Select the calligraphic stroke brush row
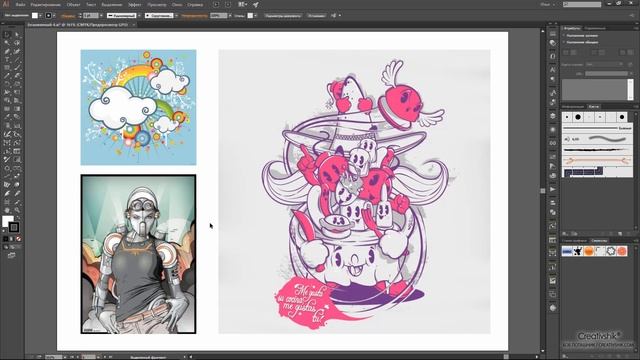Viewport: 640px width, 360px height. tap(597, 139)
